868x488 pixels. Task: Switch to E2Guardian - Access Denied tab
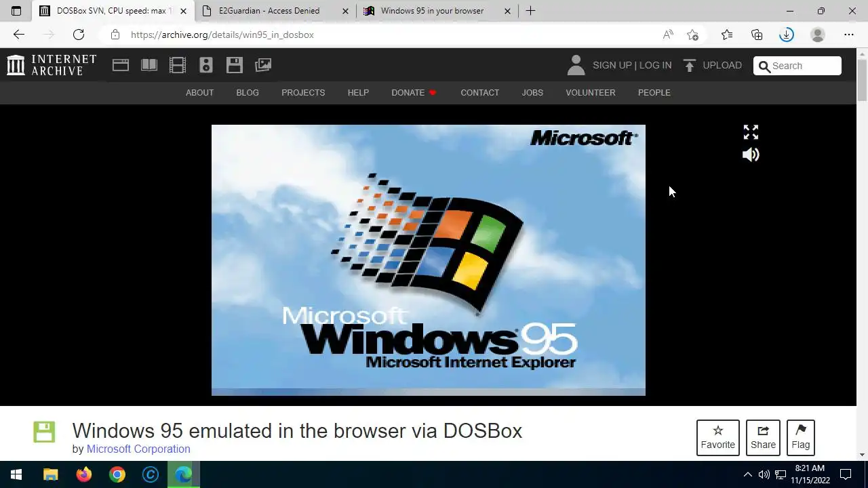(275, 11)
